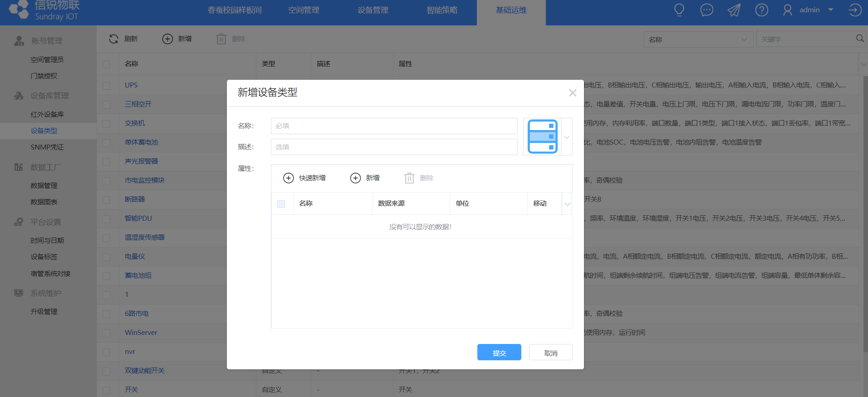This screenshot has width=868, height=397.
Task: Click the 系统维护 sidebar icon
Action: pyautogui.click(x=19, y=293)
